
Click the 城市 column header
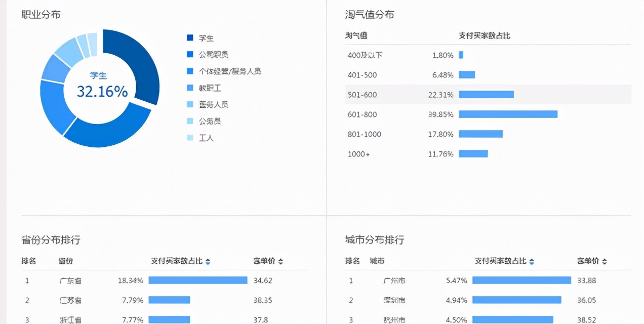tap(377, 261)
